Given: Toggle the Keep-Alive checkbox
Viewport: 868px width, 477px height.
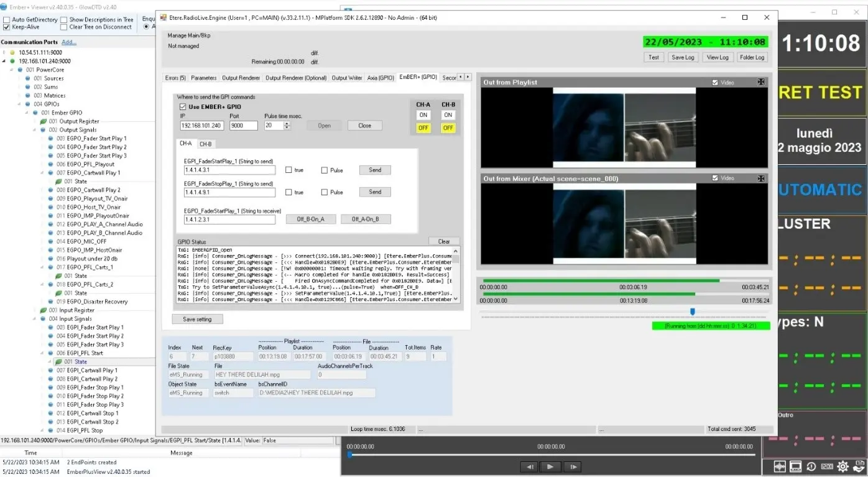Looking at the screenshot, I should (x=7, y=27).
